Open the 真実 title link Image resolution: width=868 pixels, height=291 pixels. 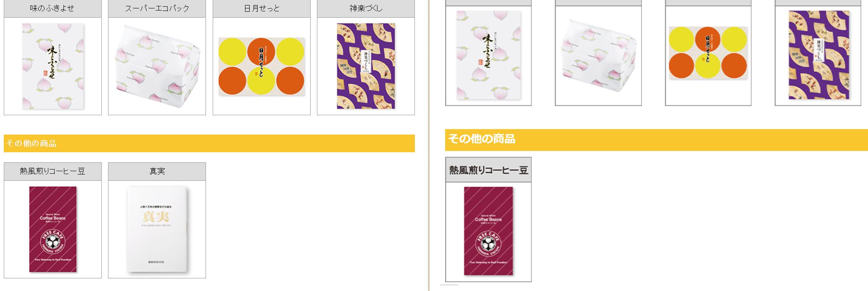(157, 171)
